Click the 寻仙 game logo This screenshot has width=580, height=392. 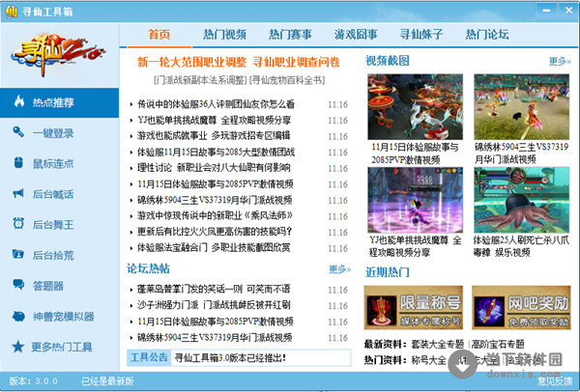[x=58, y=54]
